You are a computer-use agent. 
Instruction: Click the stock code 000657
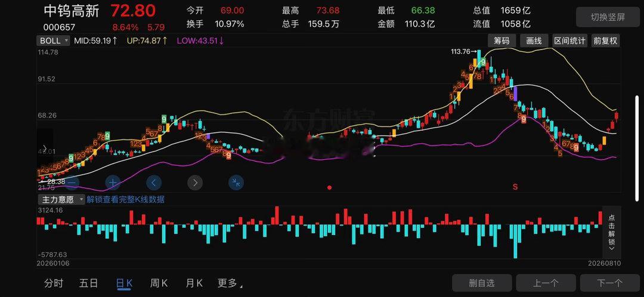tap(59, 27)
